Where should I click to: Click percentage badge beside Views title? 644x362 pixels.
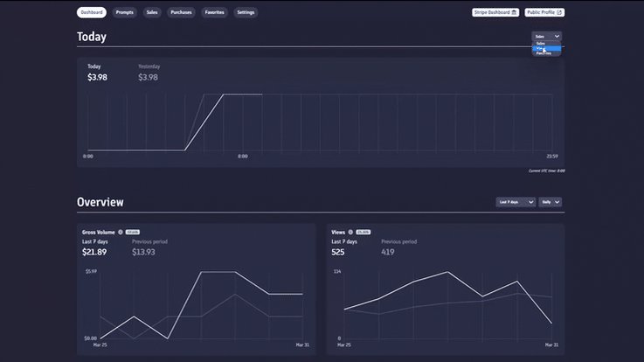click(x=364, y=233)
